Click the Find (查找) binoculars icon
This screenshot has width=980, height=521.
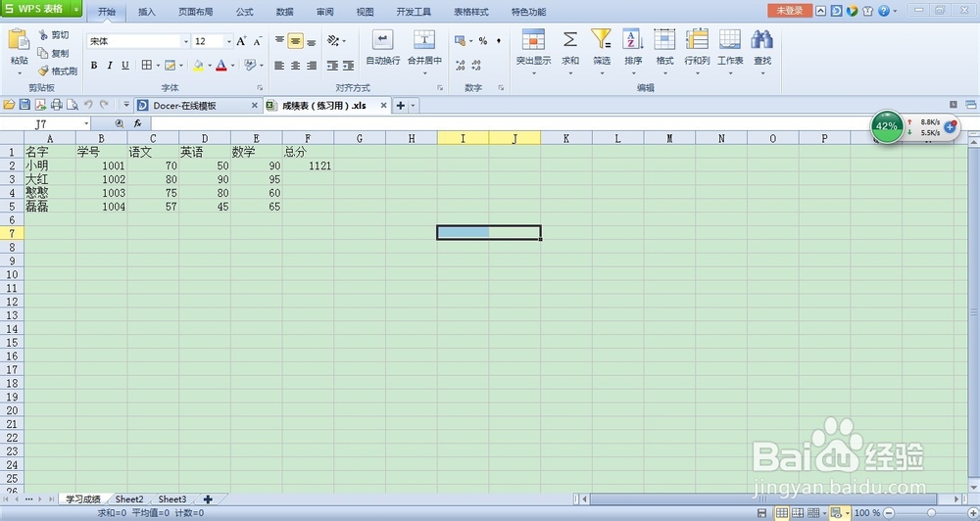tap(761, 39)
